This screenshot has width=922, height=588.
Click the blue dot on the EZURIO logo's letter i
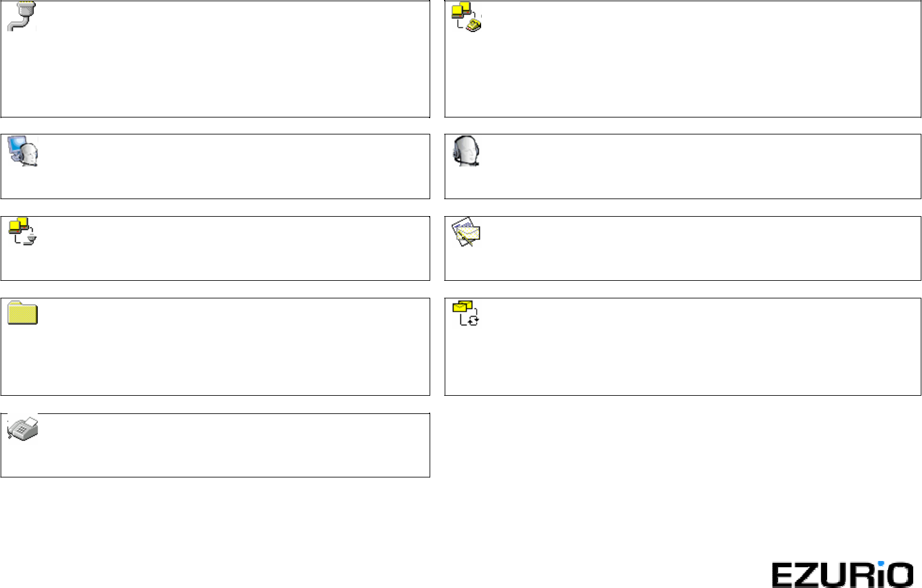881,563
